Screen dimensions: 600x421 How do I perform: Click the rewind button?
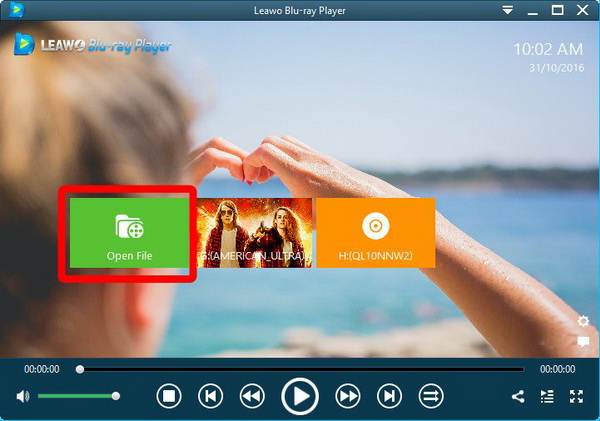[252, 396]
